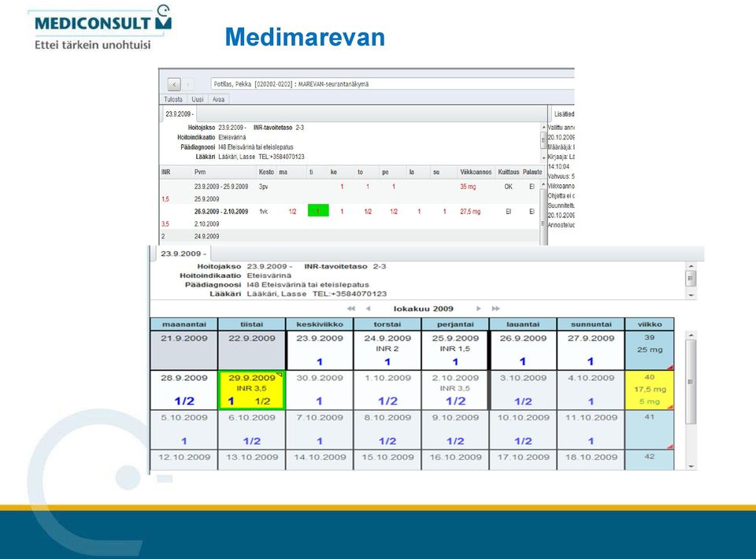
Task: Click the INR column header in dosing list
Action: click(166, 172)
